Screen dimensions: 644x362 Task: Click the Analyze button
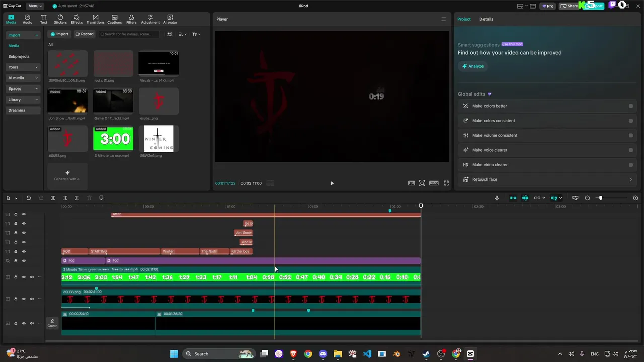(473, 66)
